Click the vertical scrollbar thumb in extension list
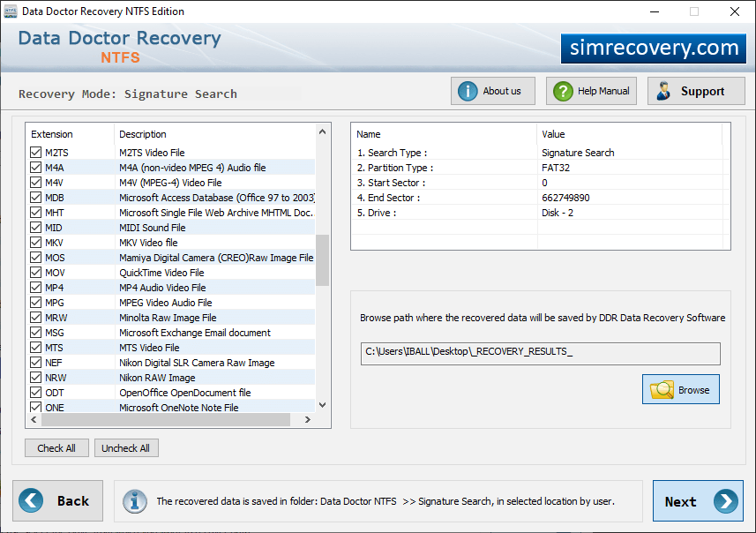Screen dimensions: 756x533 point(323,260)
